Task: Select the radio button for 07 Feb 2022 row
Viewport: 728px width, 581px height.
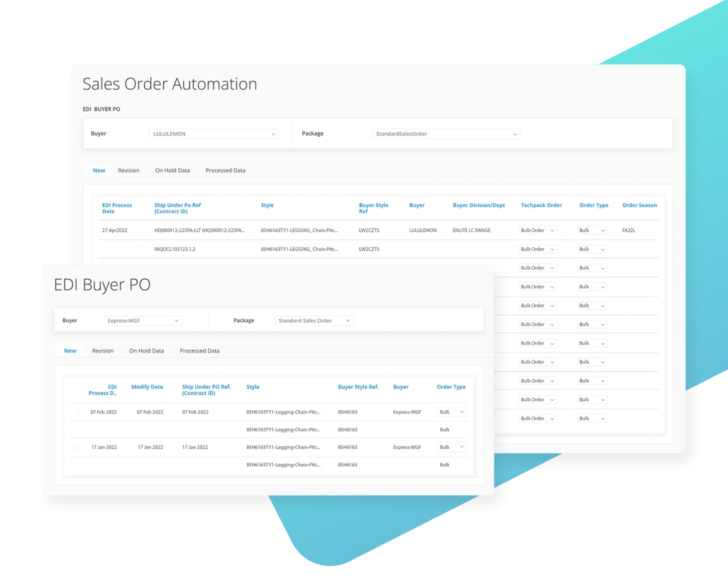Action: click(x=77, y=412)
